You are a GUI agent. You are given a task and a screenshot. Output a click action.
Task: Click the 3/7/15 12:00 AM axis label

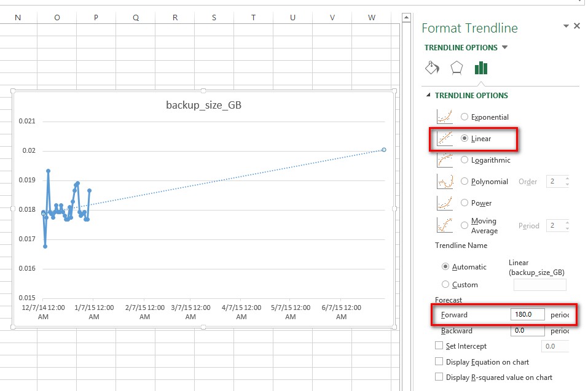pos(190,312)
